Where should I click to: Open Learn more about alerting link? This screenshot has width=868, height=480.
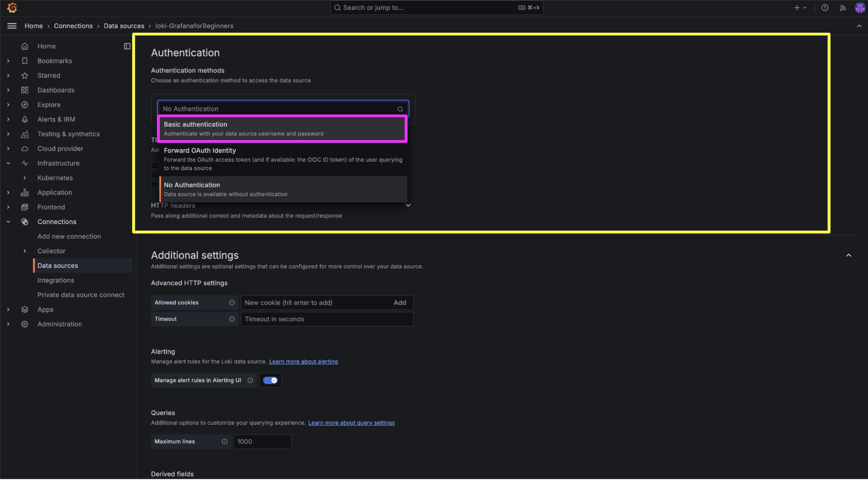coord(303,362)
